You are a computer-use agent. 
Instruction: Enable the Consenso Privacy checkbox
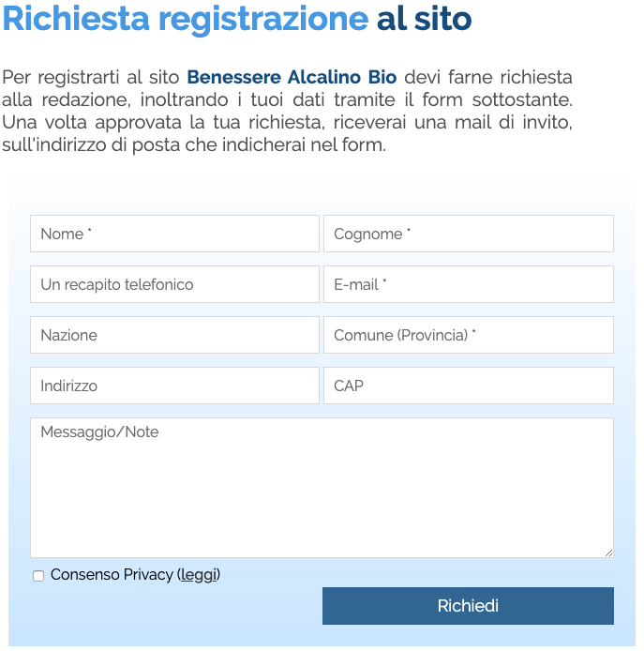pyautogui.click(x=38, y=576)
